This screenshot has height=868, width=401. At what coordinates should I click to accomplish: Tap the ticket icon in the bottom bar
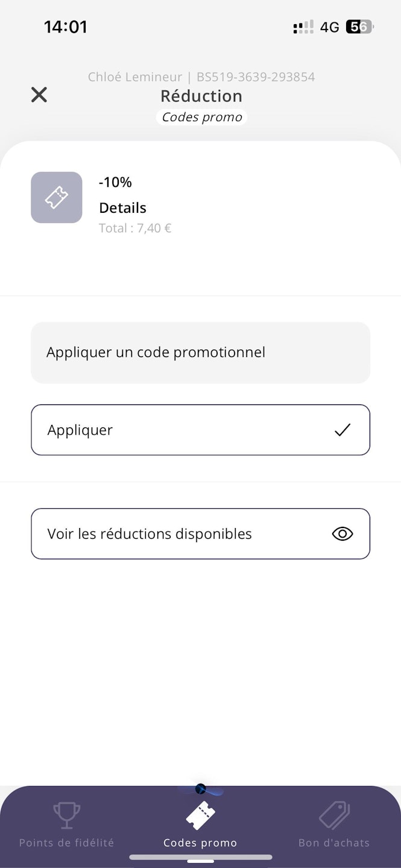200,816
